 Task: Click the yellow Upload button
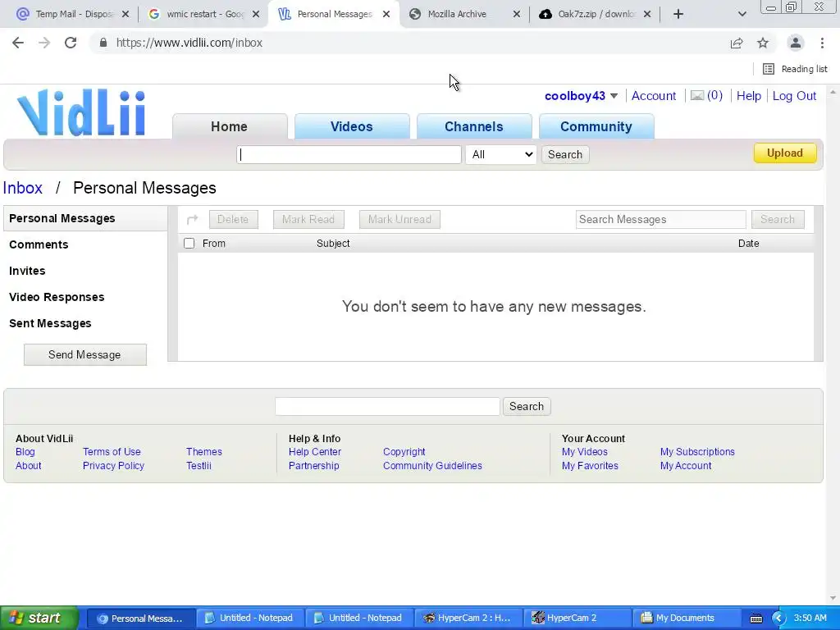tap(785, 153)
